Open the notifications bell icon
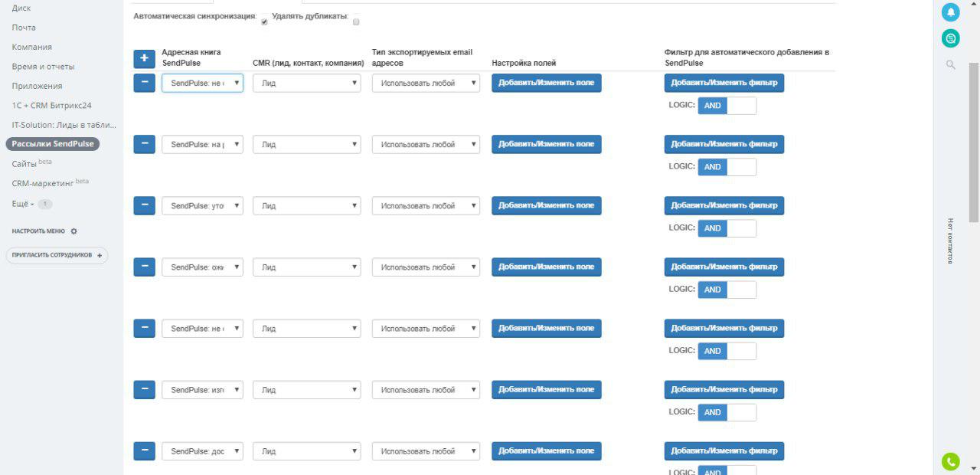The width and height of the screenshot is (980, 475). coord(950,12)
